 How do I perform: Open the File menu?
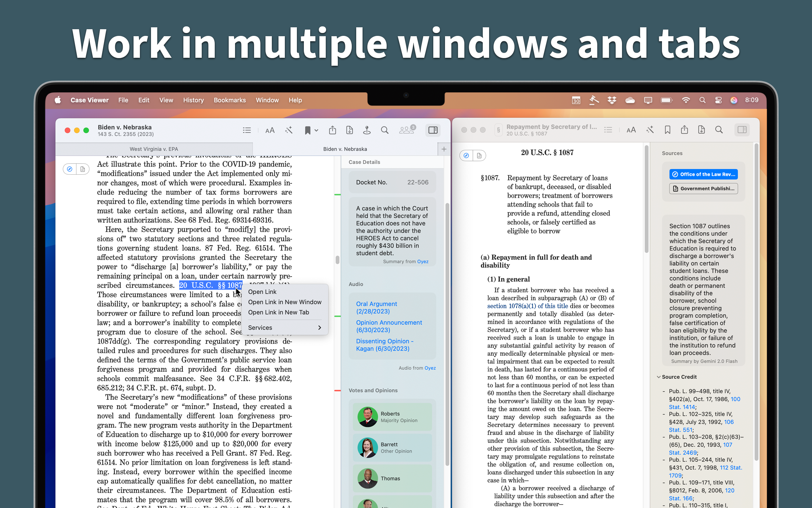tap(123, 100)
